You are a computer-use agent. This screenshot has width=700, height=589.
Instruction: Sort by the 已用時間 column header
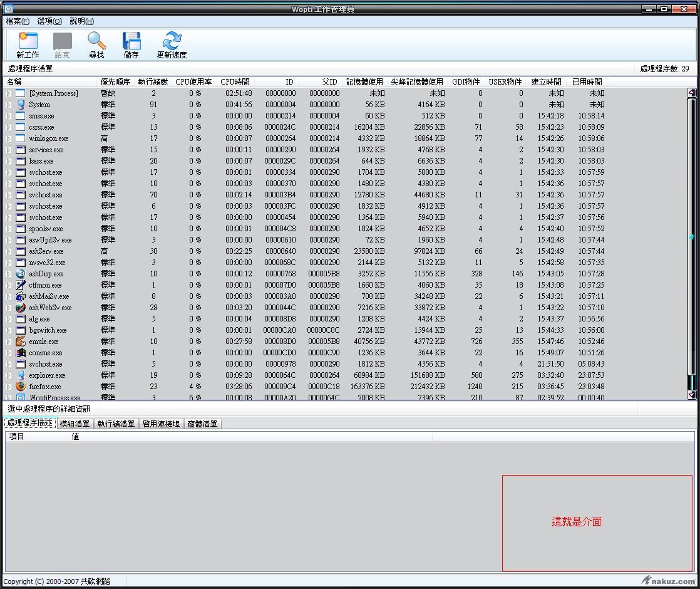pyautogui.click(x=587, y=82)
